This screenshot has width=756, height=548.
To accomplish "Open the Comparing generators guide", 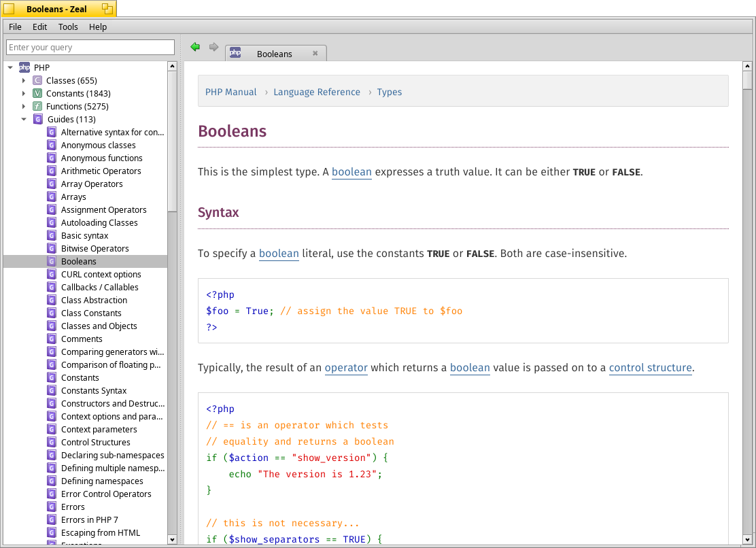I will pos(112,352).
